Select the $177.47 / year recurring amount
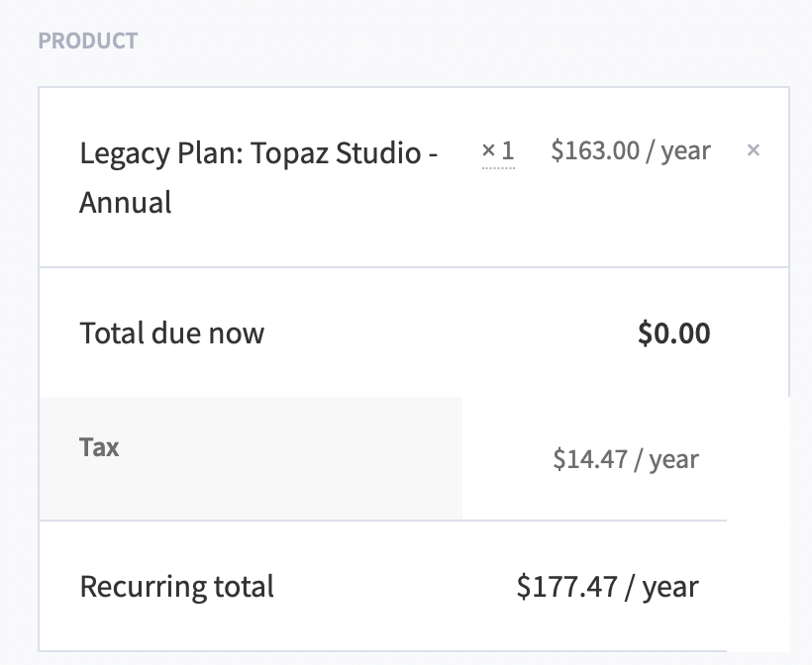Image resolution: width=812 pixels, height=665 pixels. (x=607, y=587)
